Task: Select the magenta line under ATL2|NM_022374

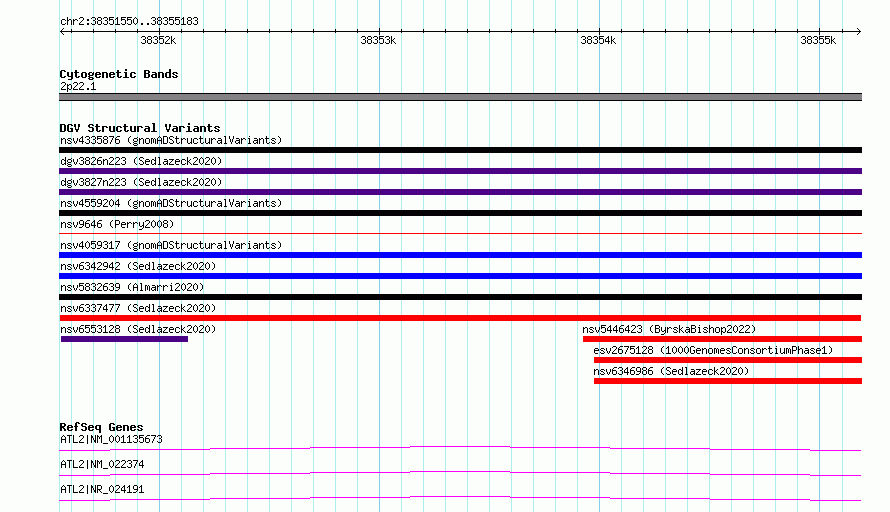Action: click(460, 473)
